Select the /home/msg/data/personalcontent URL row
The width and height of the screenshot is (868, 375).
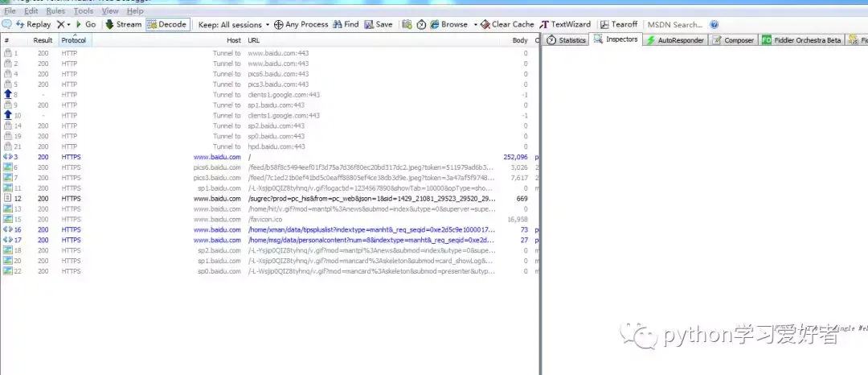(371, 240)
